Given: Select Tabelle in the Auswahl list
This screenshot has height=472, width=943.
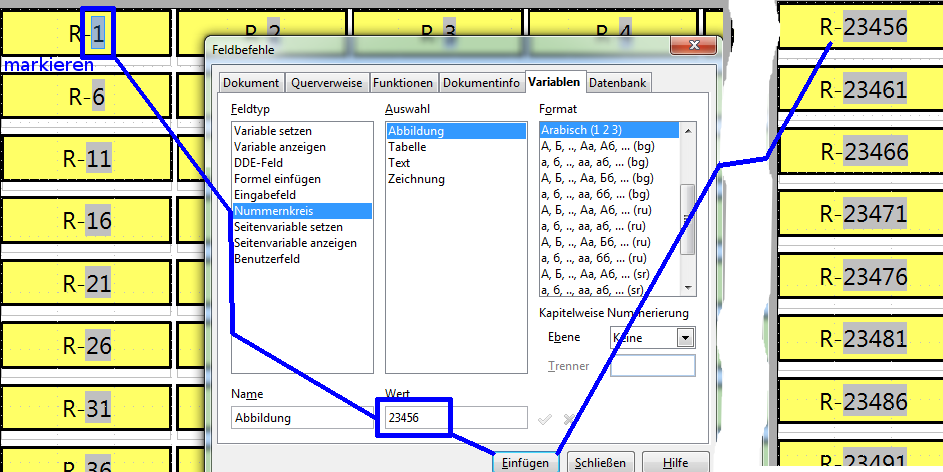Looking at the screenshot, I should click(x=407, y=147).
